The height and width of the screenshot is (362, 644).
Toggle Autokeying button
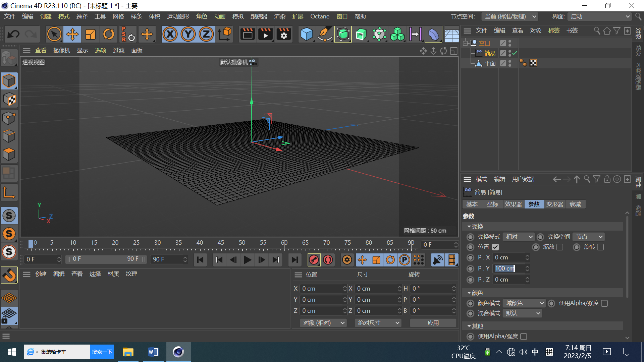coord(328,260)
